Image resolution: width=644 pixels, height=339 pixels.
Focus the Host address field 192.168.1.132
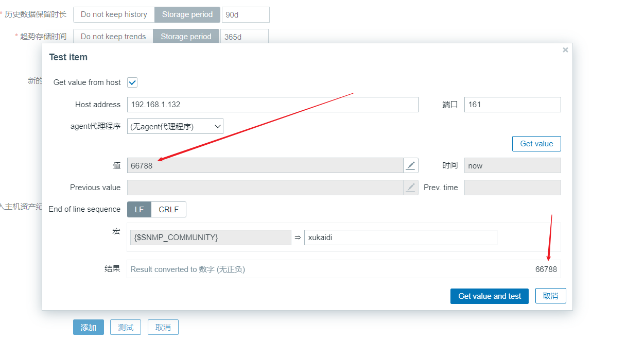click(273, 105)
